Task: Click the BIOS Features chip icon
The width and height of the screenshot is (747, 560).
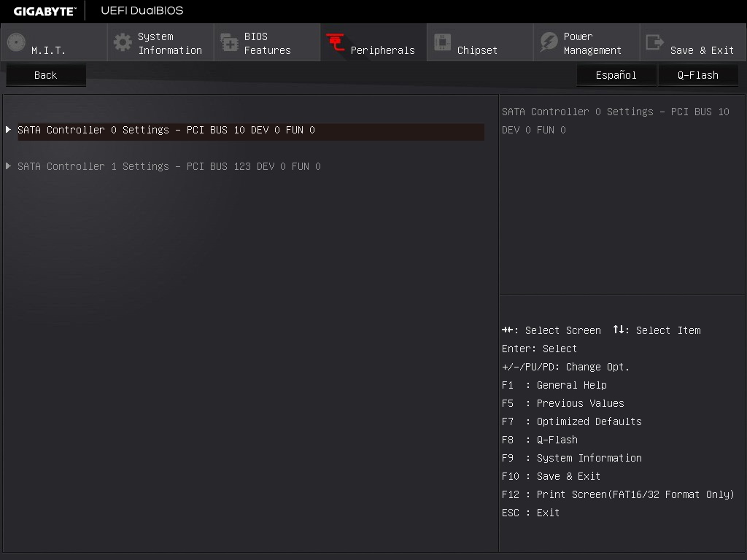Action: 229,43
